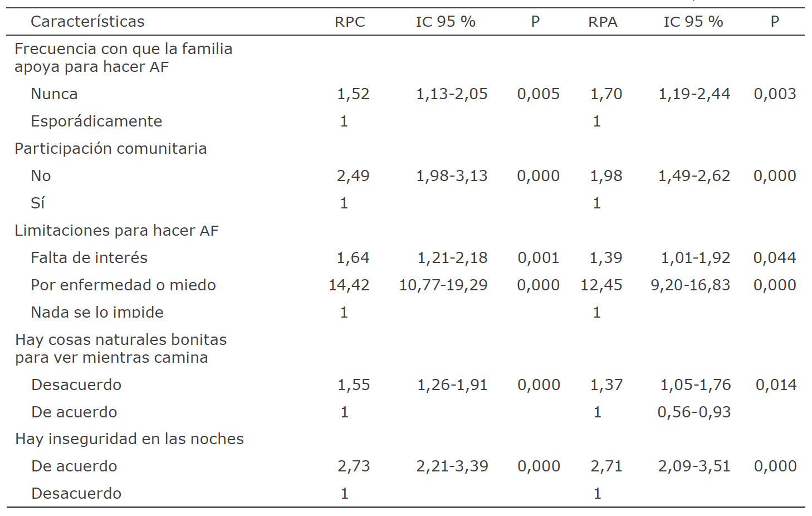
Task: Select the confidence interval 10,77-19,29
Action: point(443,285)
